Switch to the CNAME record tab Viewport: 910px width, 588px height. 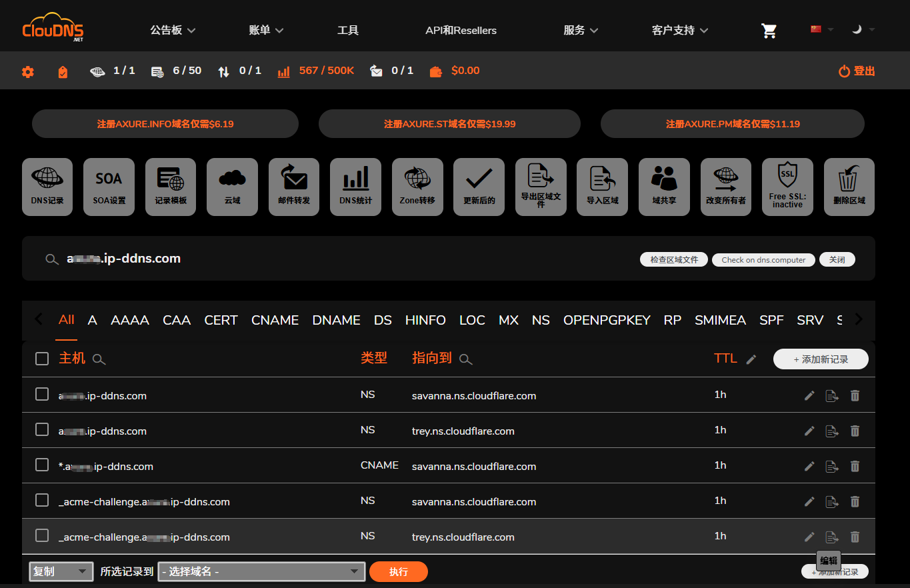(275, 320)
